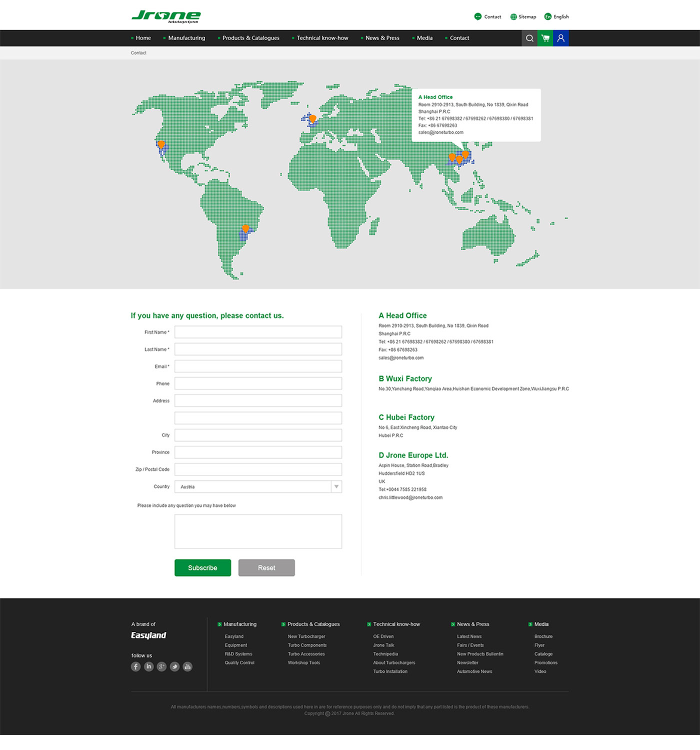Click the Brazil map pin marker

click(245, 229)
